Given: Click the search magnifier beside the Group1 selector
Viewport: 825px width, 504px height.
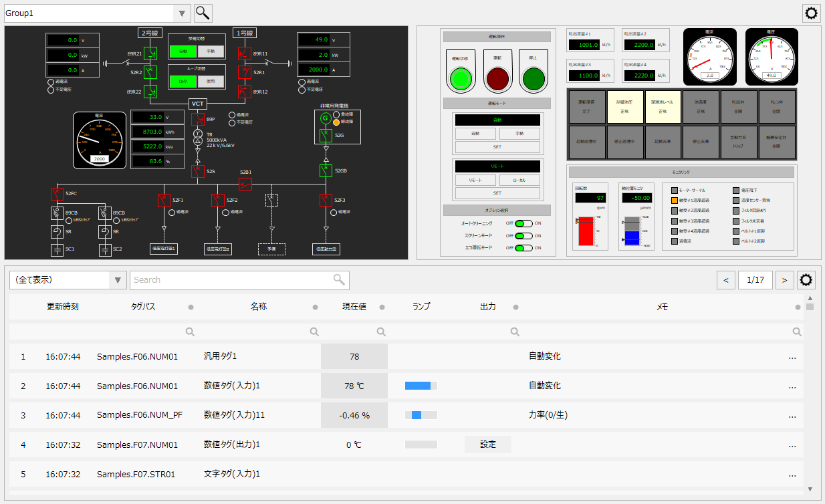Looking at the screenshot, I should 202,13.
